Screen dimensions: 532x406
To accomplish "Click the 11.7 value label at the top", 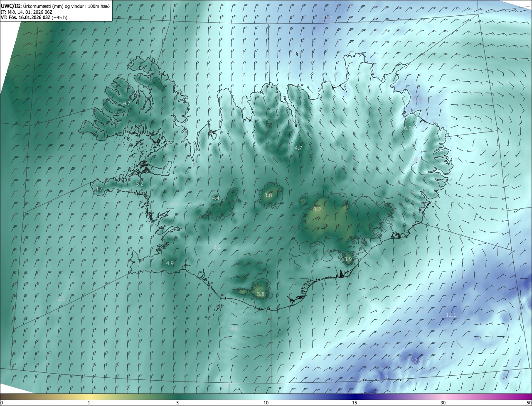I will [328, 18].
